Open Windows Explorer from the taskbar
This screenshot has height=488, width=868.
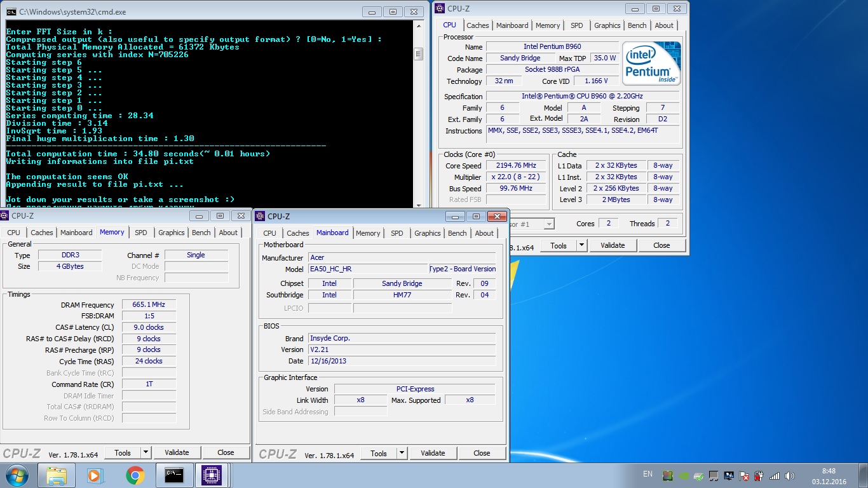(x=57, y=475)
